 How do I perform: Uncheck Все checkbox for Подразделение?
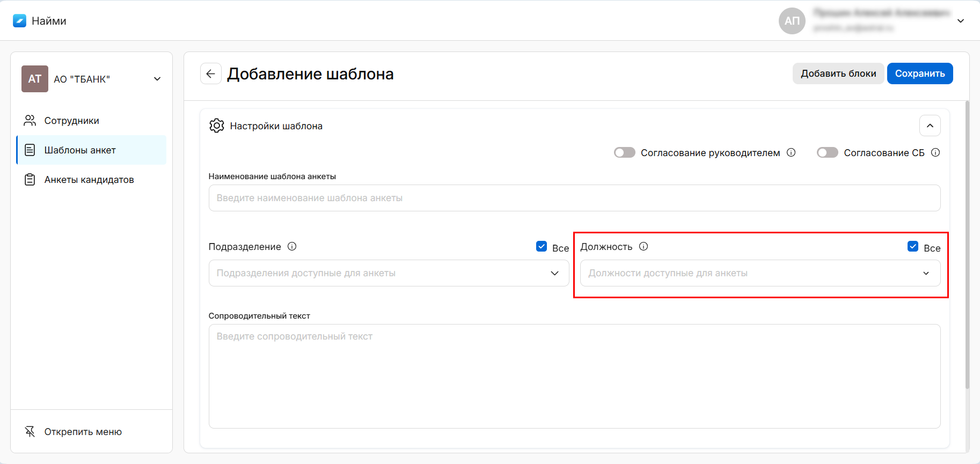(542, 246)
